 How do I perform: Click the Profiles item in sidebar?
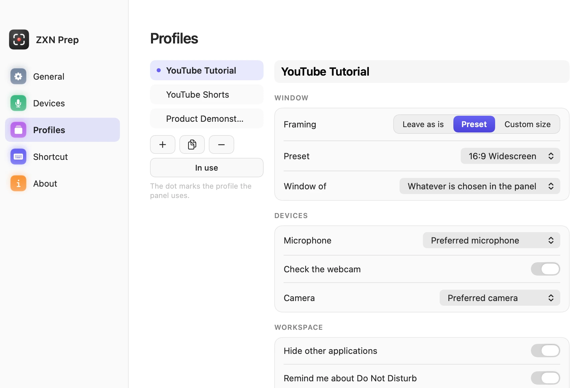(x=62, y=130)
